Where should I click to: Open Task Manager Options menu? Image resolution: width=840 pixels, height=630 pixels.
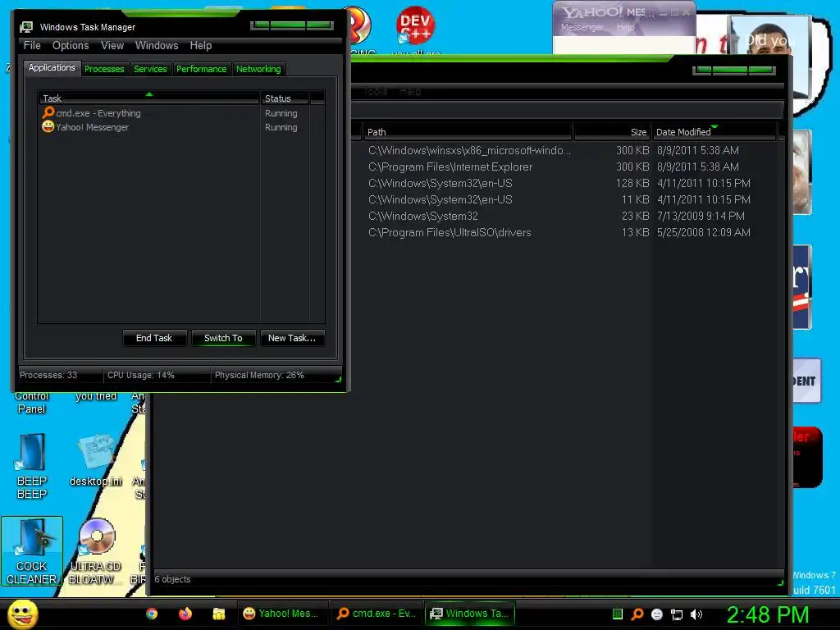click(x=71, y=46)
